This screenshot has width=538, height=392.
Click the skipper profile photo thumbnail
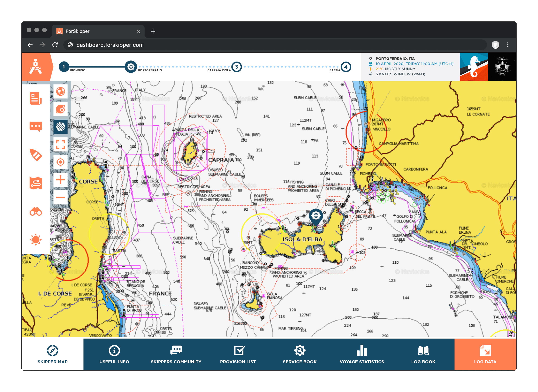[x=502, y=67]
